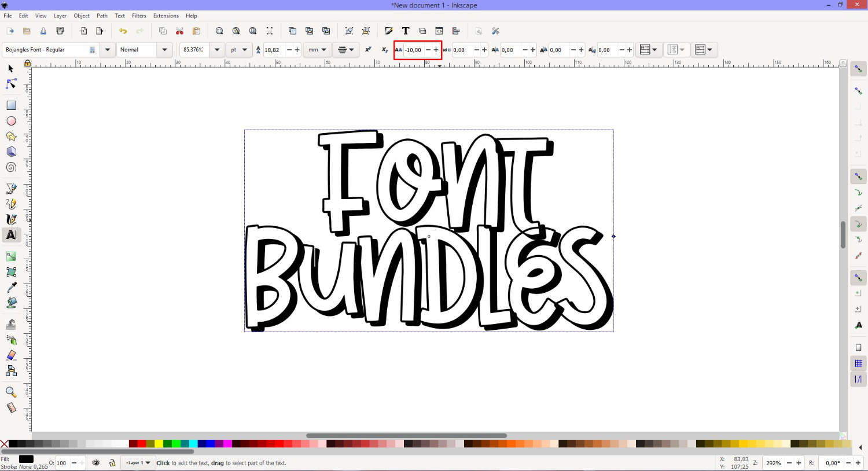The height and width of the screenshot is (471, 868).
Task: Select the Dropper color picker tool
Action: click(11, 288)
